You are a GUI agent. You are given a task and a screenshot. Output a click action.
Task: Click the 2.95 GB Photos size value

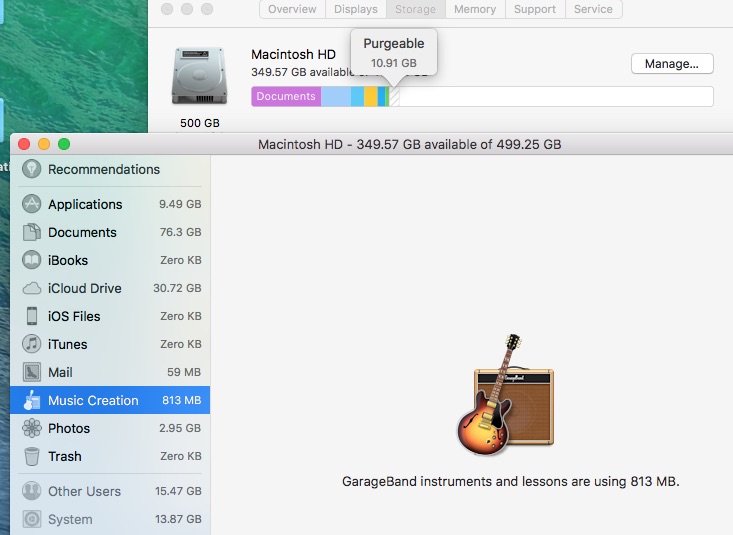coord(180,428)
